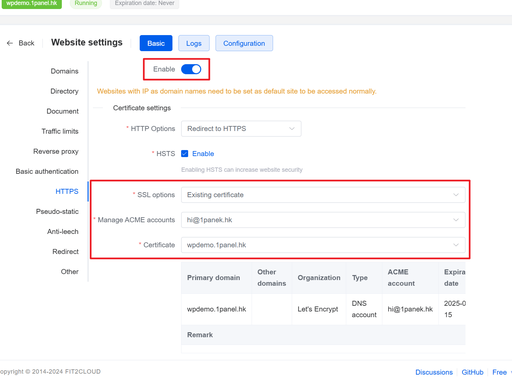The image size is (512, 384).
Task: Click the back arrow icon
Action: click(x=10, y=43)
